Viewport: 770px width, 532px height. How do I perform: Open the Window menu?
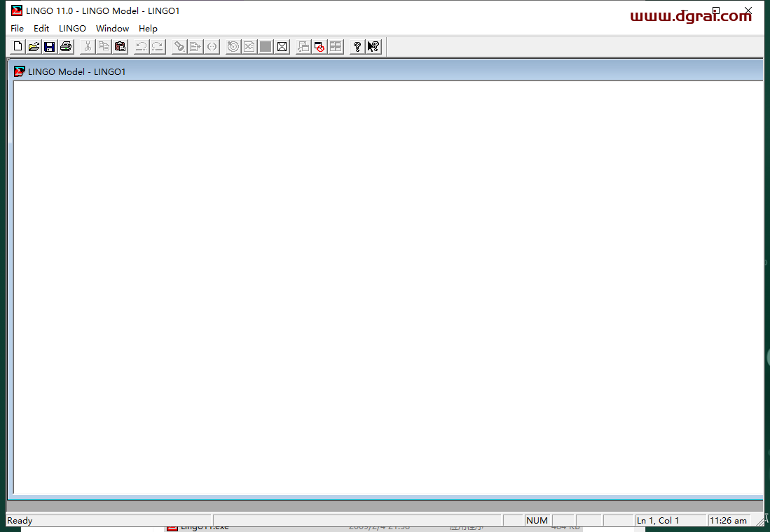pyautogui.click(x=113, y=29)
